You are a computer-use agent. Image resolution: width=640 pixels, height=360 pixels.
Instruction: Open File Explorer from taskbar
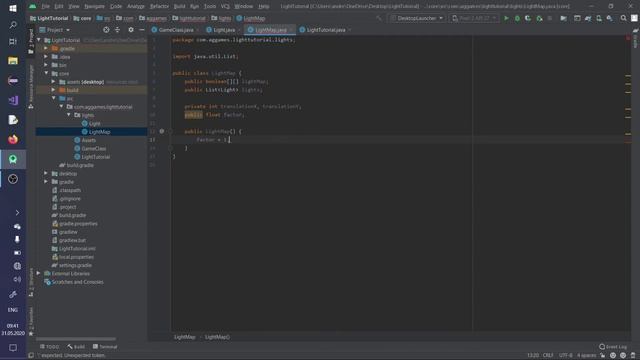point(13,61)
